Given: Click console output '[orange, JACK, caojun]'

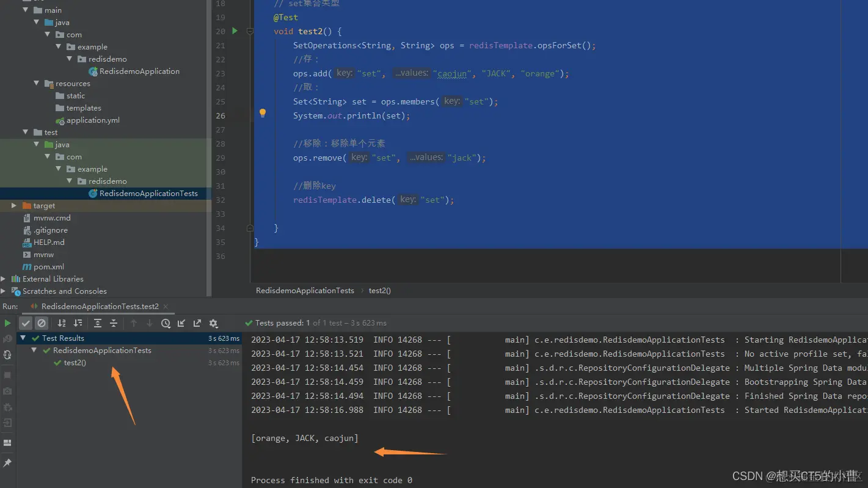Looking at the screenshot, I should point(305,438).
